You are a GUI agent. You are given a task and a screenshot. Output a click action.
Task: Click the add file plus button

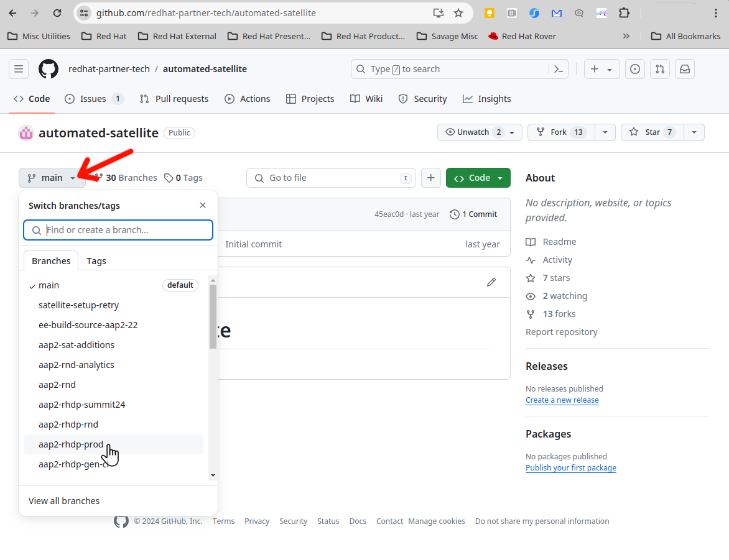coord(431,178)
